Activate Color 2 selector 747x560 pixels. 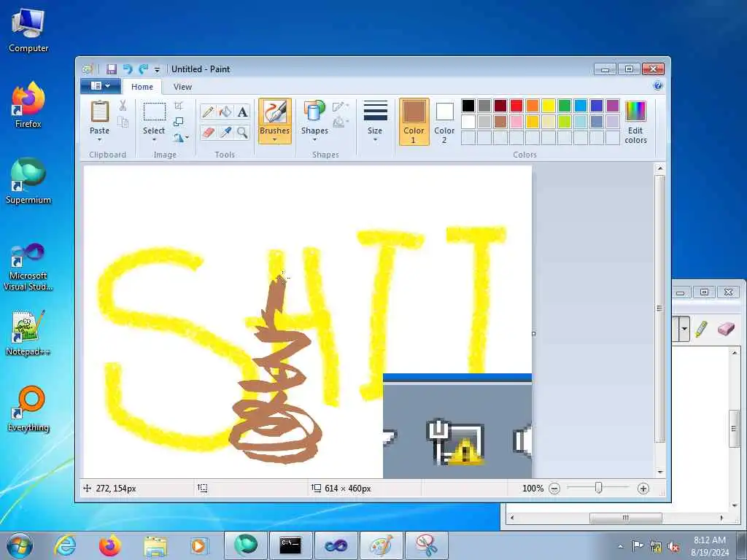[x=444, y=122]
